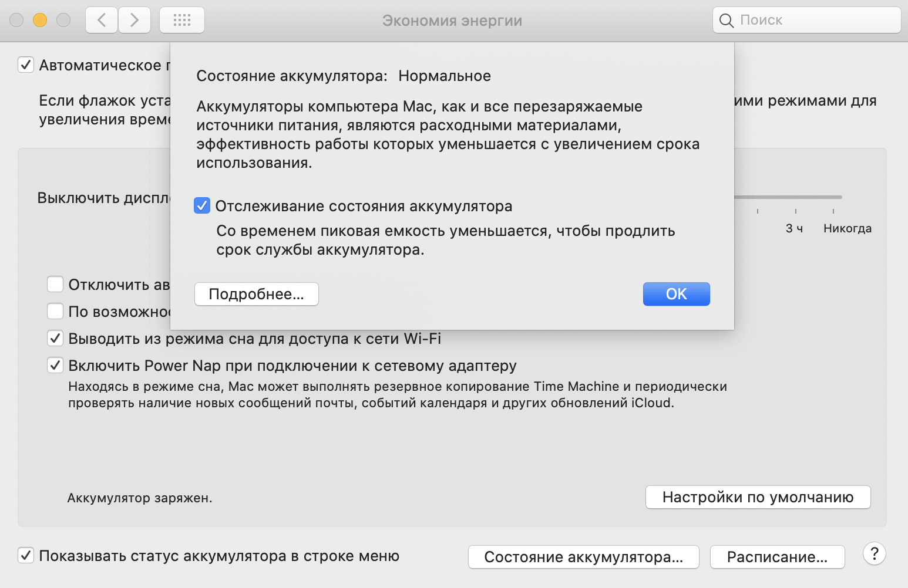Screen dimensions: 908x588
Task: Open Состояние аккумулятора... button
Action: pos(583,557)
